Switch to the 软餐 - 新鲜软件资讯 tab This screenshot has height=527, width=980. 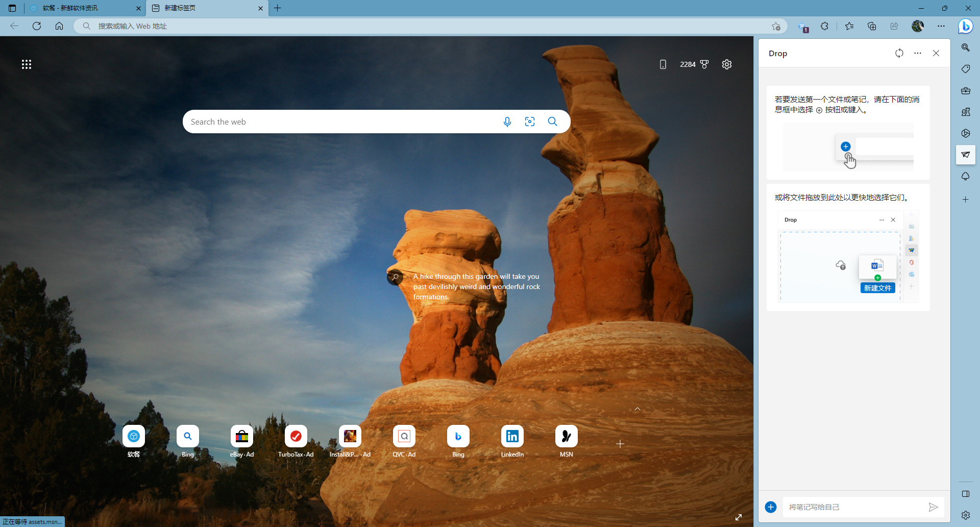(x=84, y=8)
